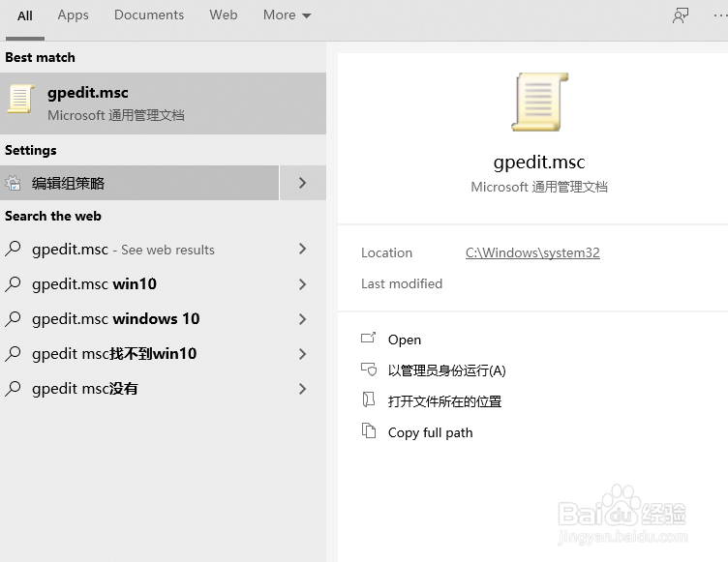Expand arrow for gpedit.msc See web results

[303, 249]
